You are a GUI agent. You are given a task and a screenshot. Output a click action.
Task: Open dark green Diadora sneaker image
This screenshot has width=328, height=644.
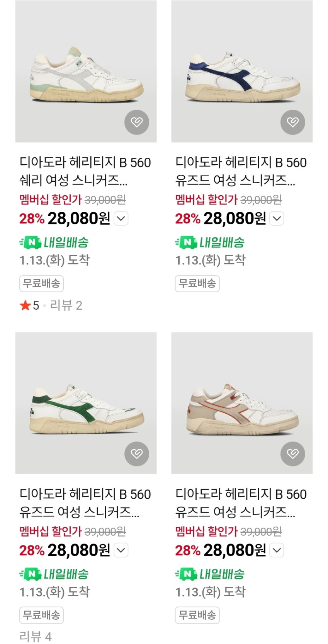click(x=86, y=403)
